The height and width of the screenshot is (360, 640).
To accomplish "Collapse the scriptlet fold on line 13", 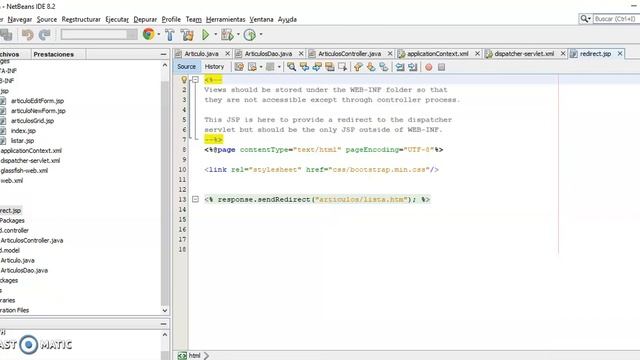I will tap(196, 199).
